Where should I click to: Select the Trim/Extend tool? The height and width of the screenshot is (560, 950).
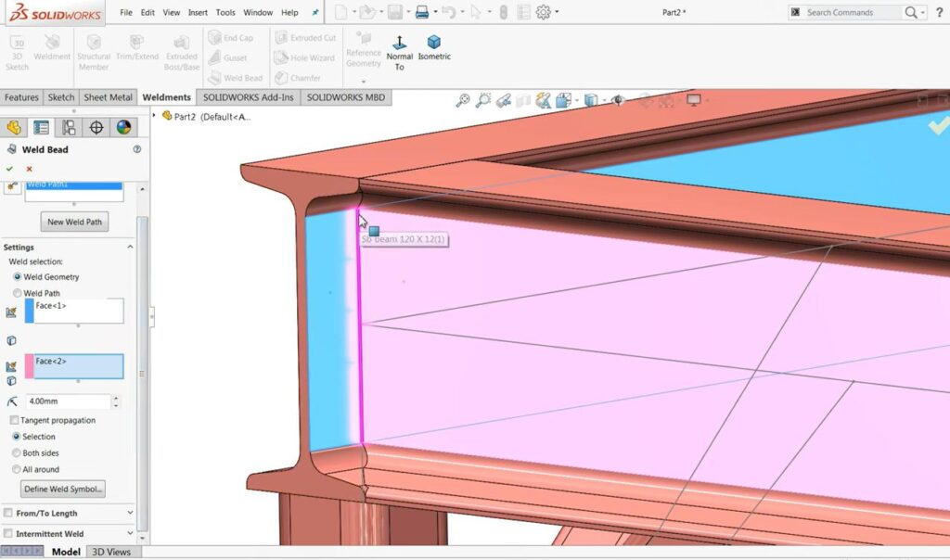pos(138,48)
